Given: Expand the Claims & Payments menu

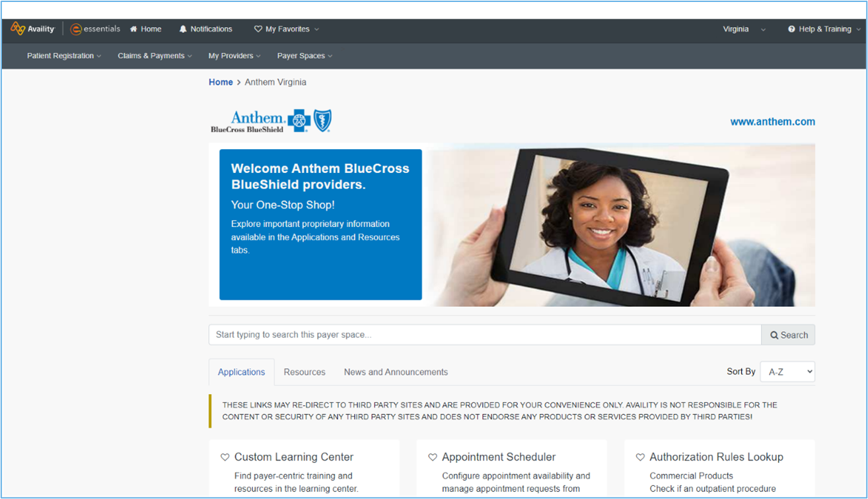Looking at the screenshot, I should (154, 55).
